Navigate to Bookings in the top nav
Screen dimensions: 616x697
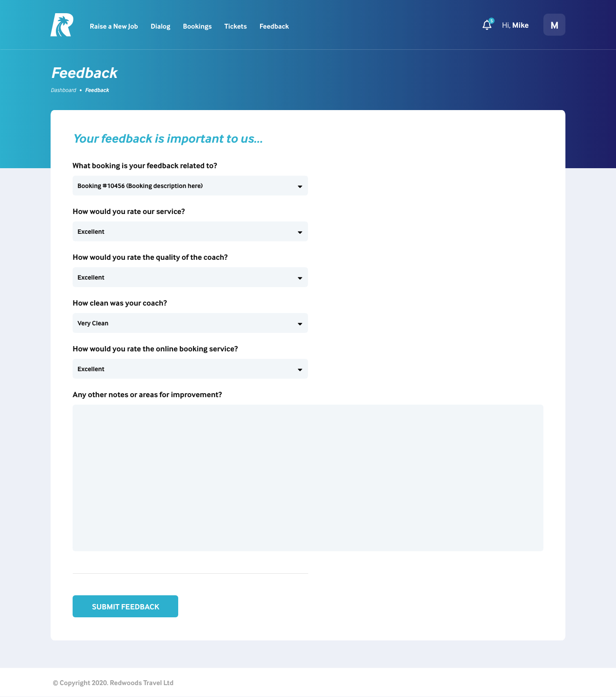coord(197,26)
